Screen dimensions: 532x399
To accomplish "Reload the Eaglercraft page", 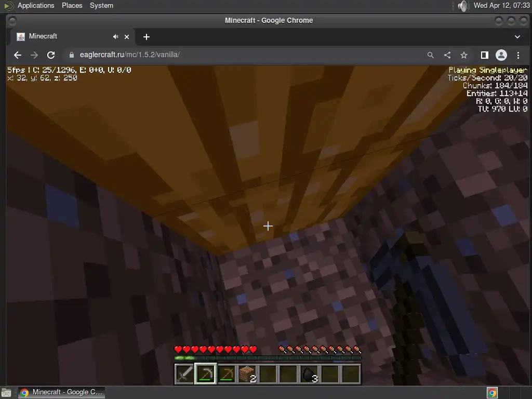I will tap(51, 55).
